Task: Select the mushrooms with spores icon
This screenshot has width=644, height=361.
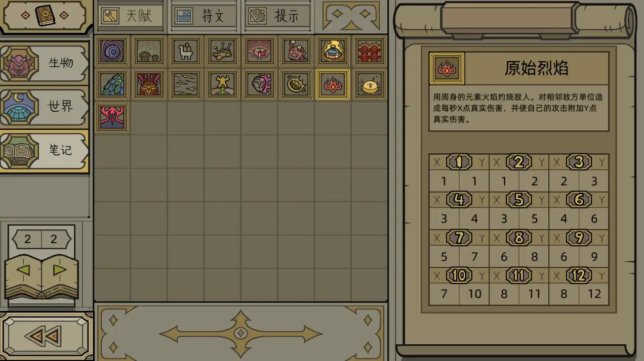Action: pos(149,51)
